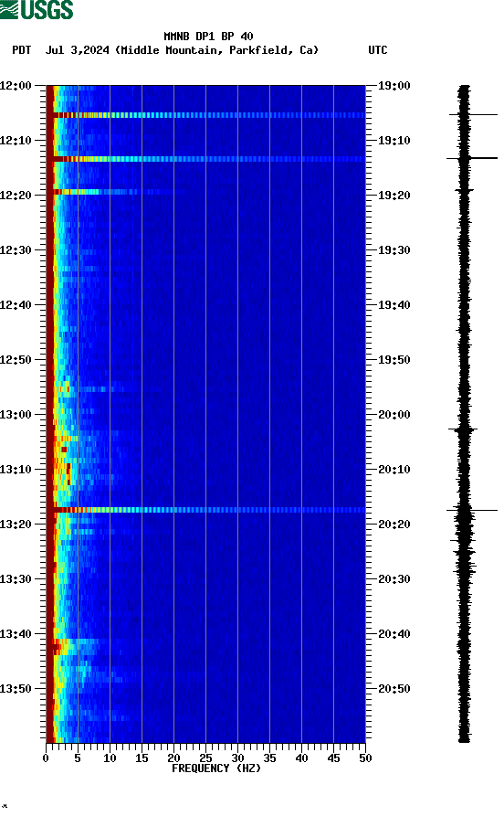504x816 pixels.
Task: Click the "15" frequency axis label
Action: [x=142, y=758]
